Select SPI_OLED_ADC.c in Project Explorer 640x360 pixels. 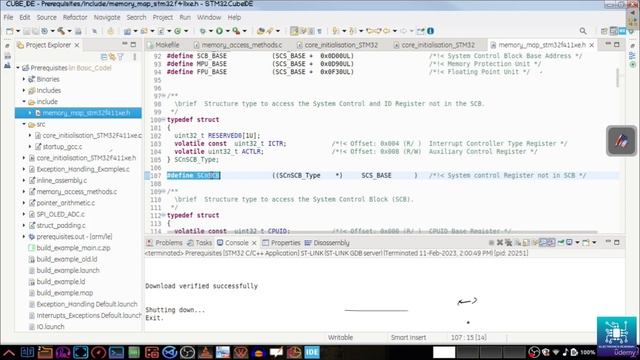click(60, 214)
